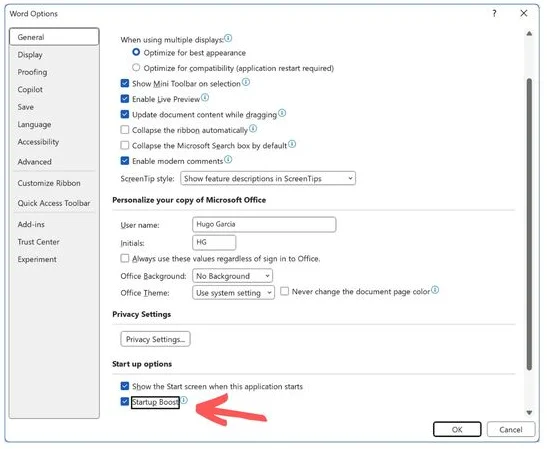Expand the Office Background dropdown

click(x=232, y=276)
